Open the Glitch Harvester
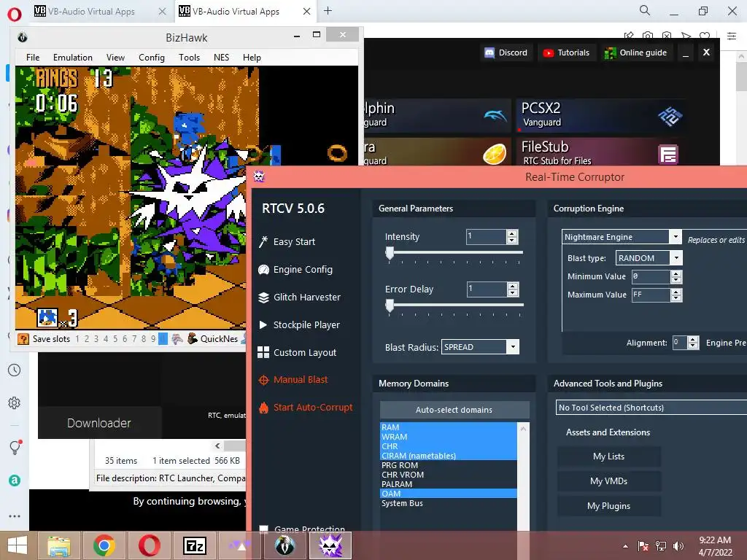 [x=299, y=297]
